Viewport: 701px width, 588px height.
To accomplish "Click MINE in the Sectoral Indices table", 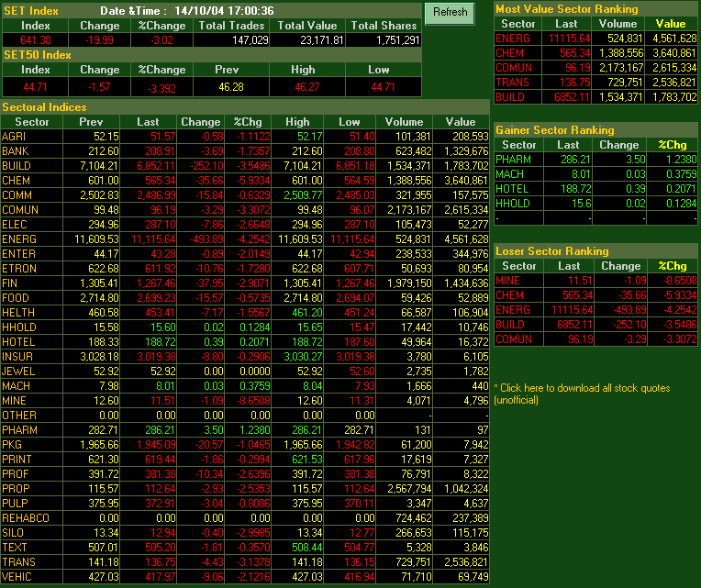I will click(x=15, y=401).
